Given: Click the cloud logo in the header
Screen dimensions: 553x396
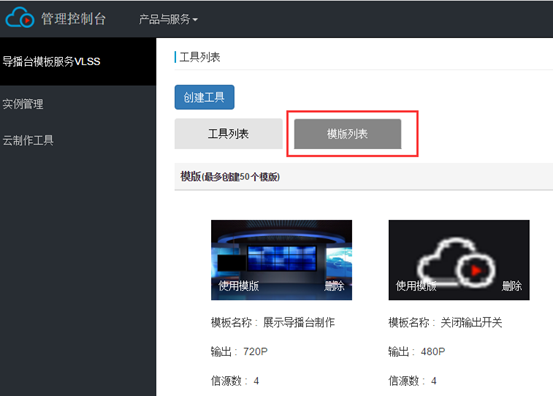Looking at the screenshot, I should [x=20, y=18].
